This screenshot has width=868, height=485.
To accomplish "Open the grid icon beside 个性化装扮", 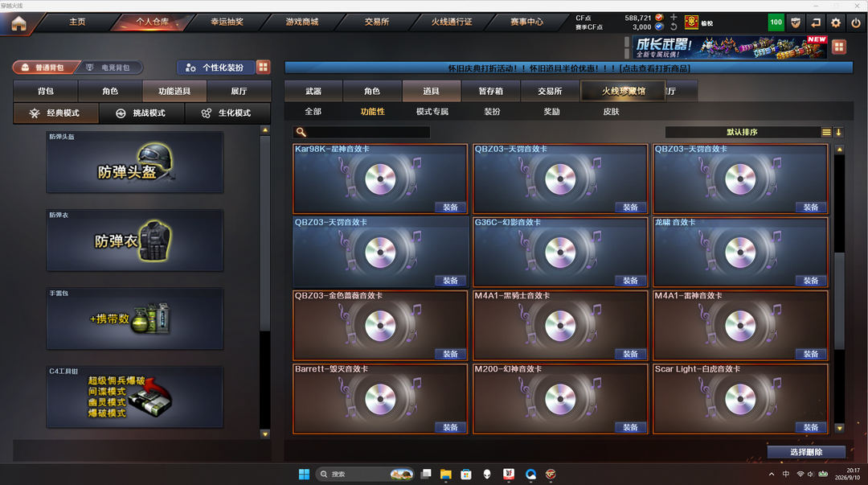I will coord(263,67).
